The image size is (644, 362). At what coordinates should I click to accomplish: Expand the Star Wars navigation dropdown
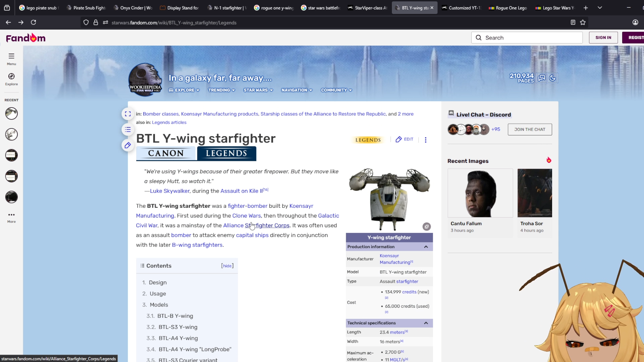[258, 90]
